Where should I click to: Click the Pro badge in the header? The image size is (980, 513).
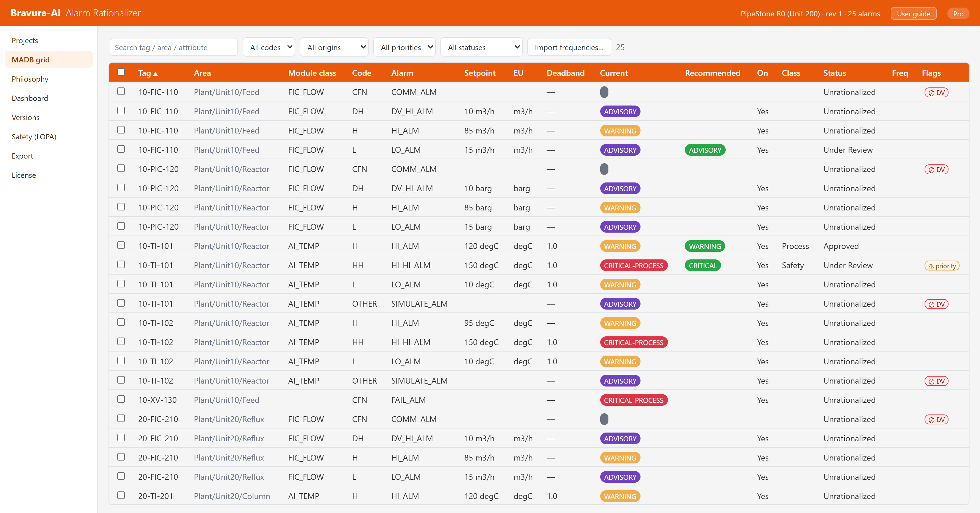958,14
